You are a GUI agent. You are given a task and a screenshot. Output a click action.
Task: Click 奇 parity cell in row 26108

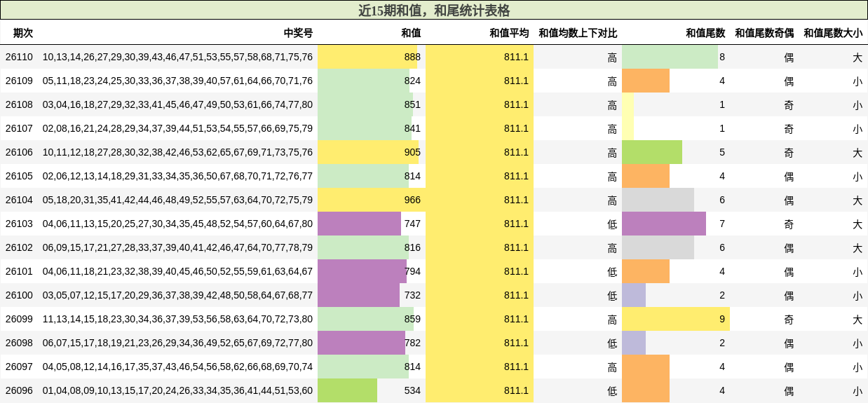789,104
